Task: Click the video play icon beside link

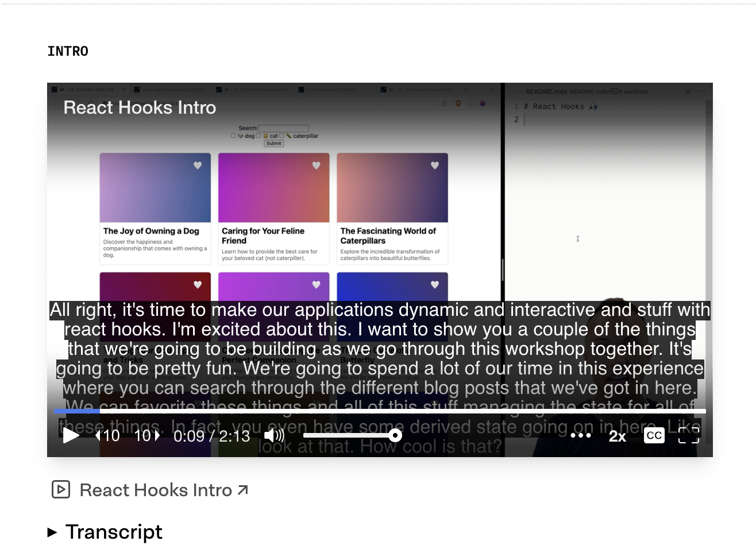Action: 61,489
